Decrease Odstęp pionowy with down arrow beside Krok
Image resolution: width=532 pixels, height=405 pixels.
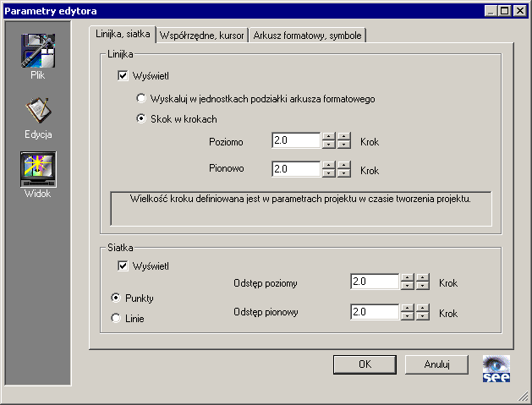(423, 316)
